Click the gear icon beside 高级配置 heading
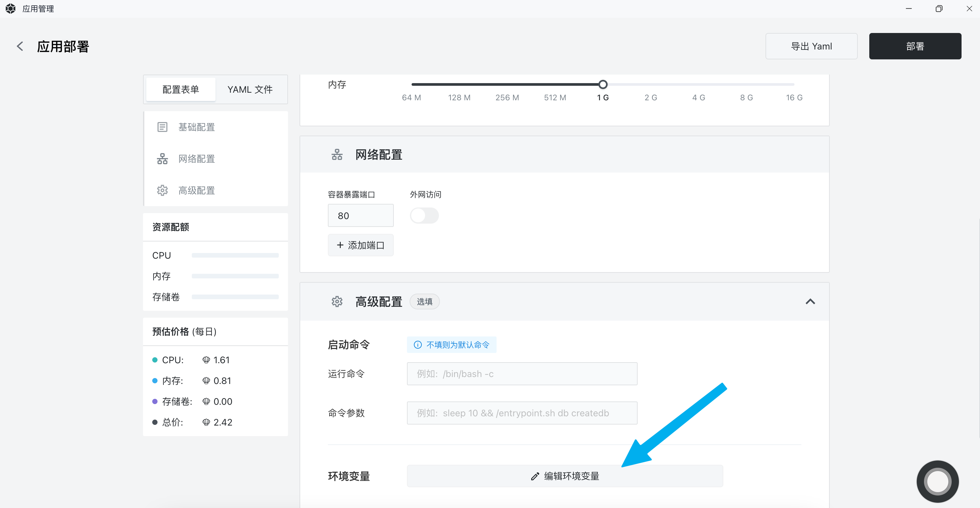 pos(337,302)
